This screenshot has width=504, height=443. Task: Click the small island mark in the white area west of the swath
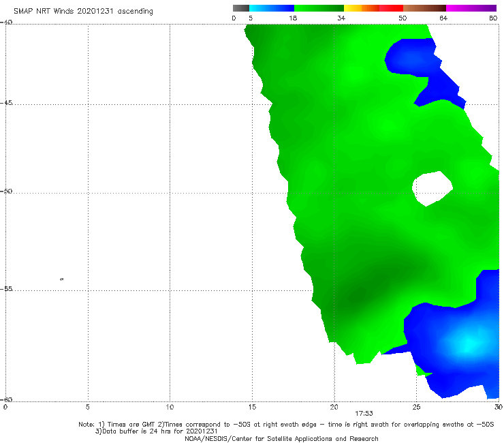coord(62,279)
